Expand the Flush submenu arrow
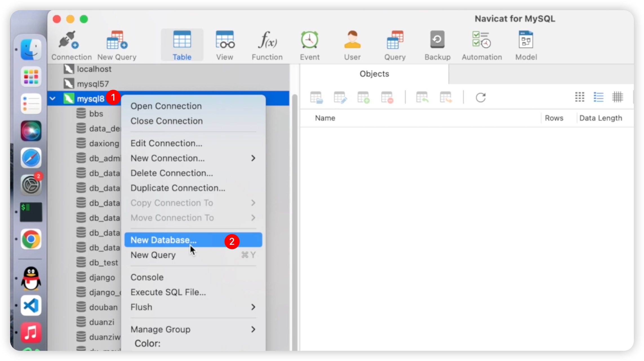Viewport: 644px width, 361px height. [253, 307]
